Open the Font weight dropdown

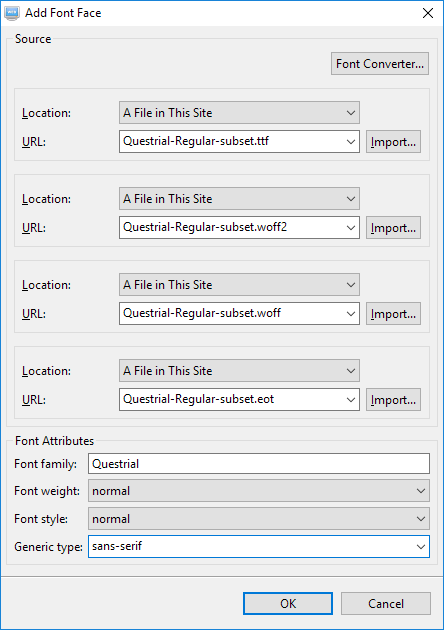(259, 491)
